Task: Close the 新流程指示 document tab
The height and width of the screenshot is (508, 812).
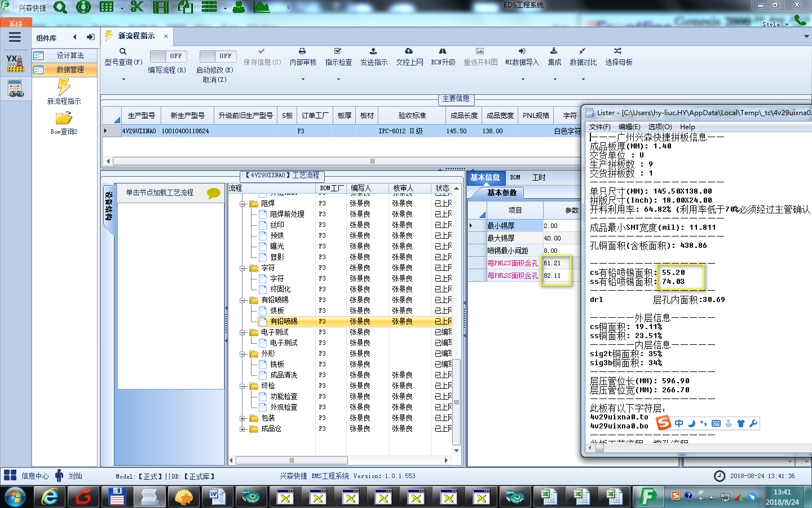Action: (166, 36)
